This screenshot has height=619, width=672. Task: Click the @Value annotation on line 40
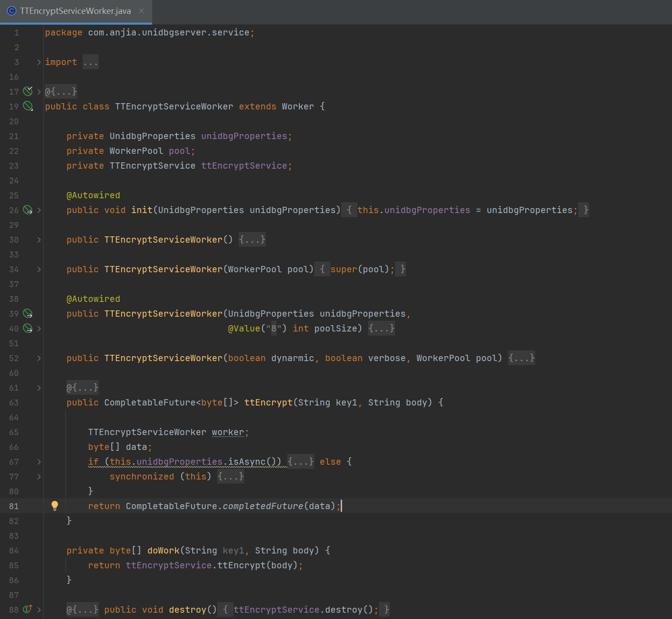coord(244,328)
